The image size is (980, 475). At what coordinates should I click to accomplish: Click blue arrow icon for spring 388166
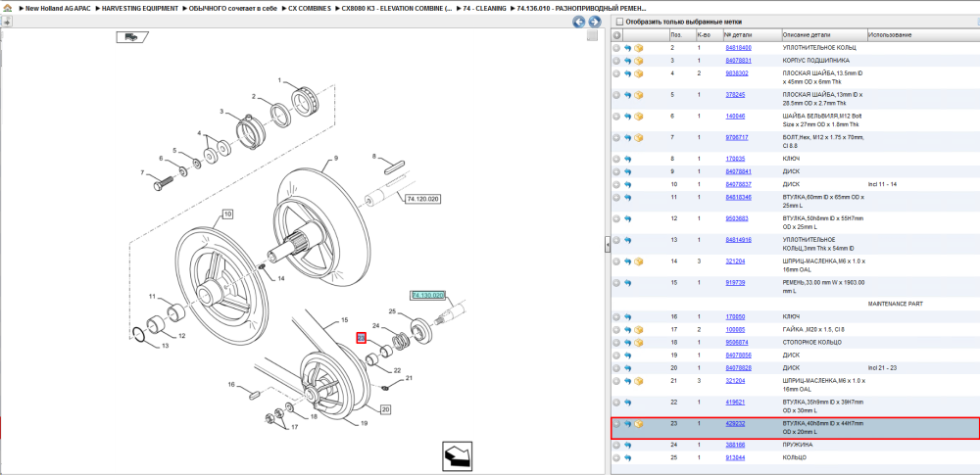627,445
